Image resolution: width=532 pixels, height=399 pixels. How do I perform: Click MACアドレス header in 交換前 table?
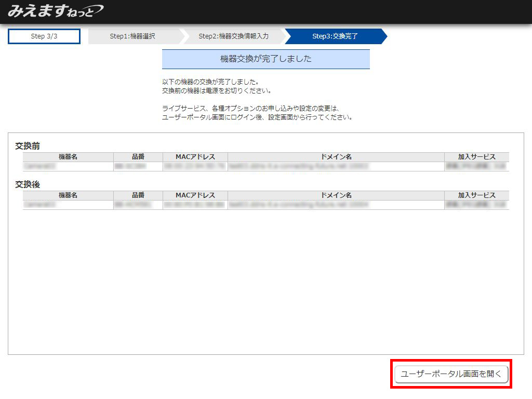tap(195, 157)
